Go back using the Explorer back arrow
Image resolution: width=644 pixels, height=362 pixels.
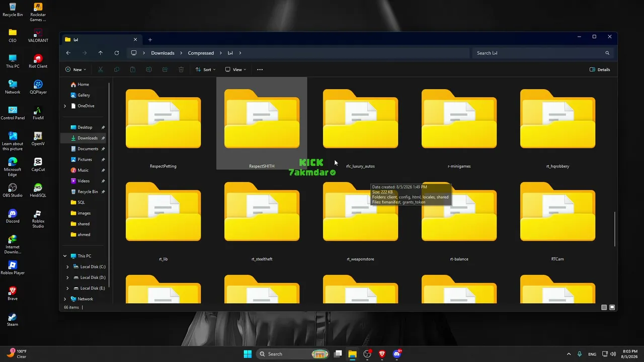point(68,53)
